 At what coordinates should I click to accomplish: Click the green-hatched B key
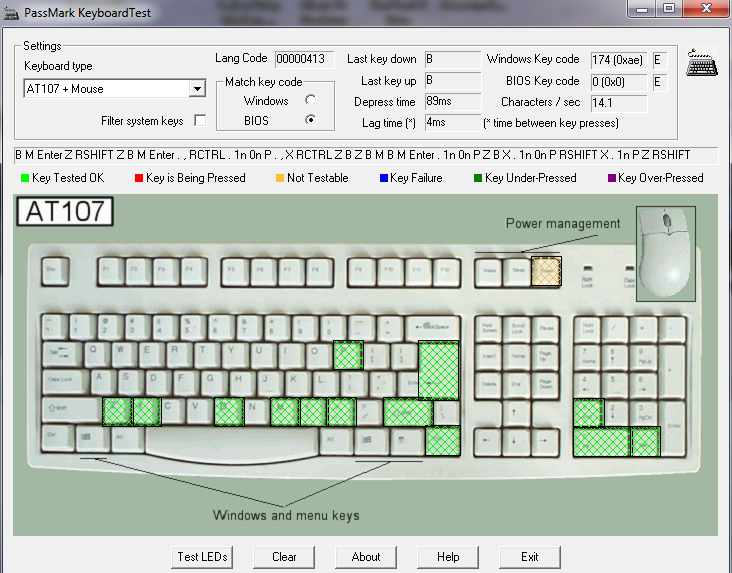(229, 412)
